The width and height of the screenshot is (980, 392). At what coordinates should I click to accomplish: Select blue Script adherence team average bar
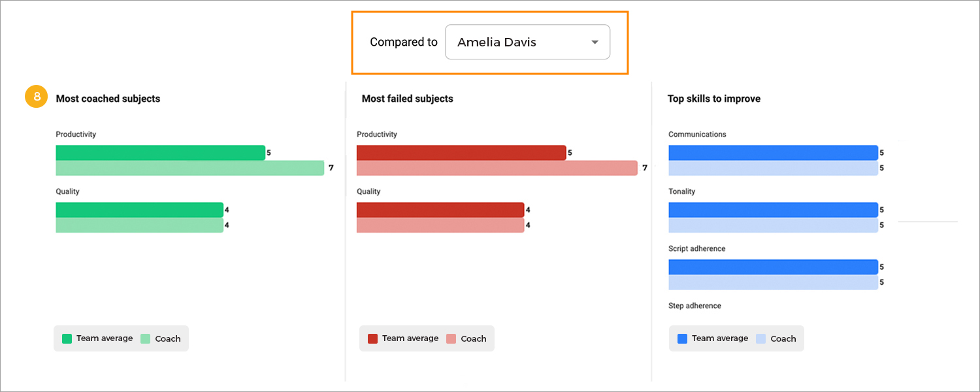[x=773, y=267]
